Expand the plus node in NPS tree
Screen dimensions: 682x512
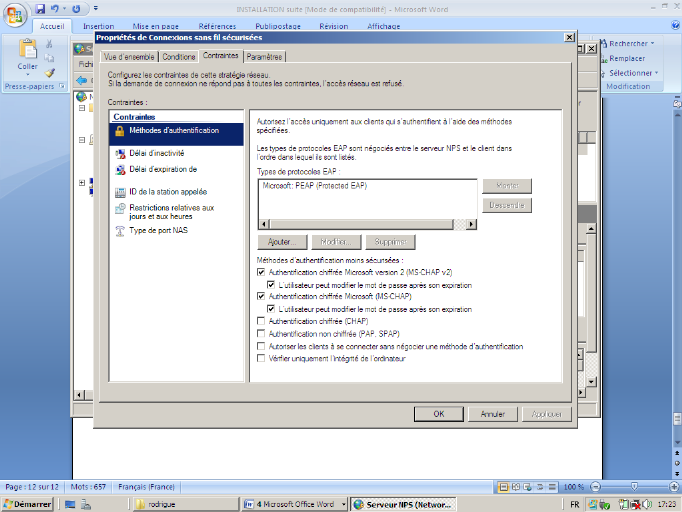(x=82, y=183)
